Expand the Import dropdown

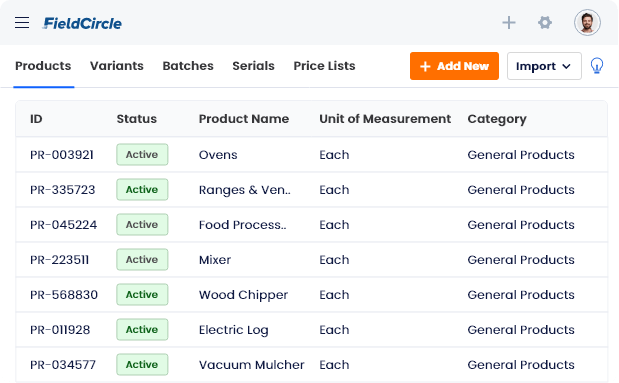(544, 66)
